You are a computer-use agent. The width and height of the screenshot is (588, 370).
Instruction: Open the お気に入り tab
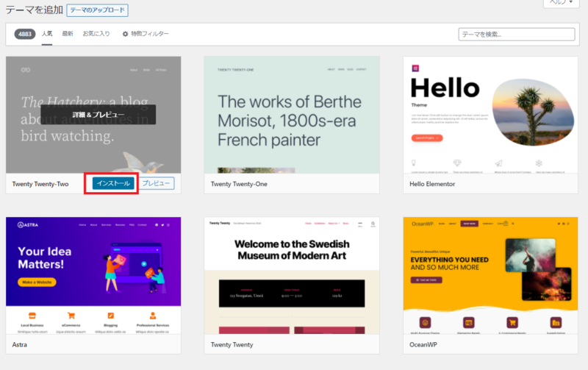(x=96, y=34)
